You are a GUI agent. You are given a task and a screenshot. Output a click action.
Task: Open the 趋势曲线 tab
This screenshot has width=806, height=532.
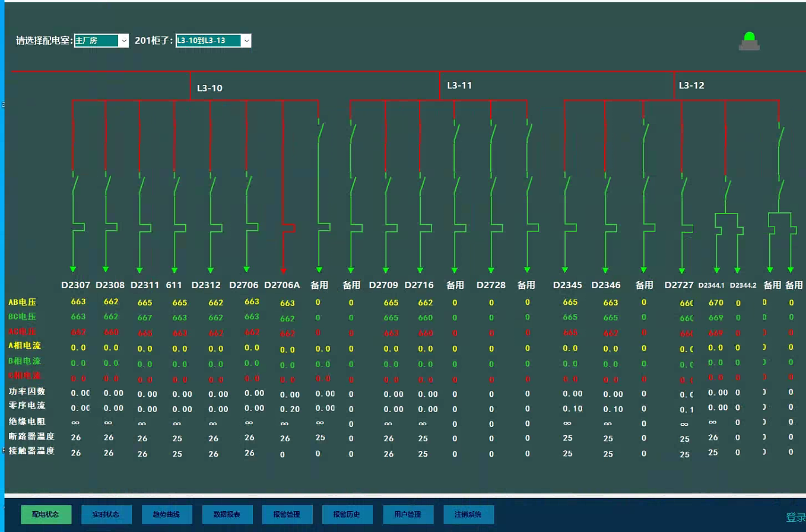[166, 514]
